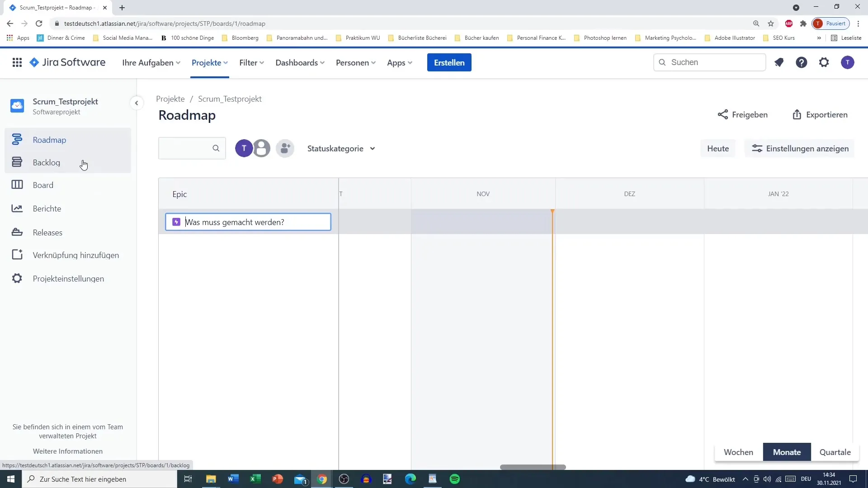Click the Epic issue type icon
Image resolution: width=868 pixels, height=488 pixels.
tap(176, 222)
